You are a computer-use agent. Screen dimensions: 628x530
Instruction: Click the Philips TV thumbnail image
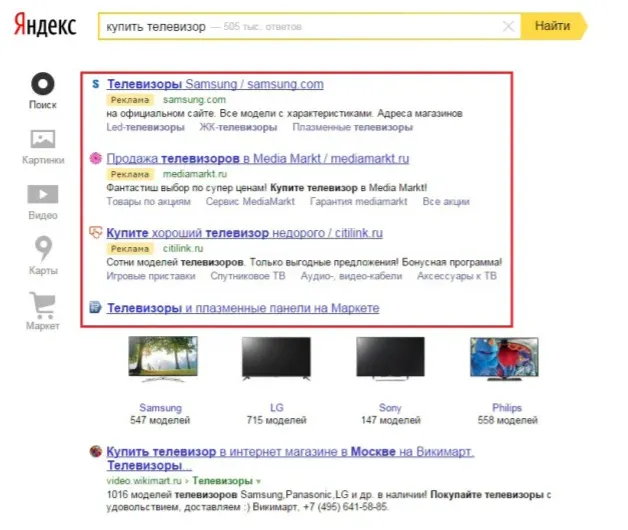click(x=505, y=359)
